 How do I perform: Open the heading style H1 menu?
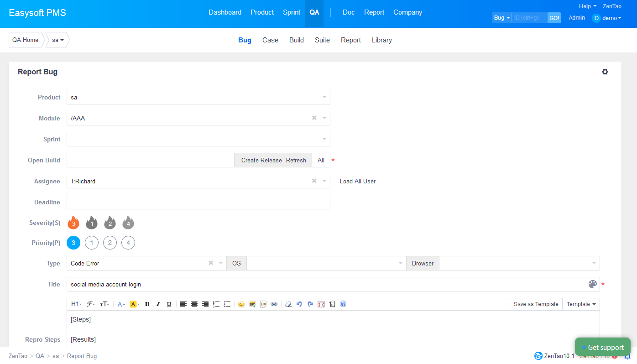(x=76, y=304)
